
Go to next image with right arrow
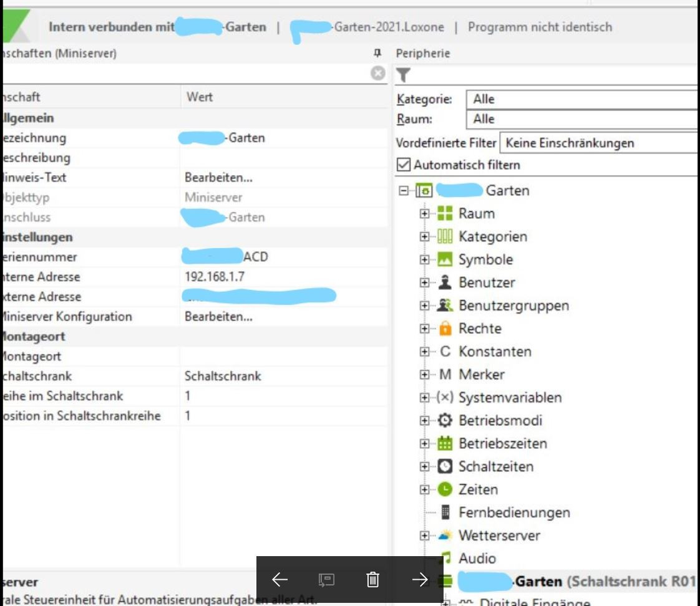[x=420, y=580]
